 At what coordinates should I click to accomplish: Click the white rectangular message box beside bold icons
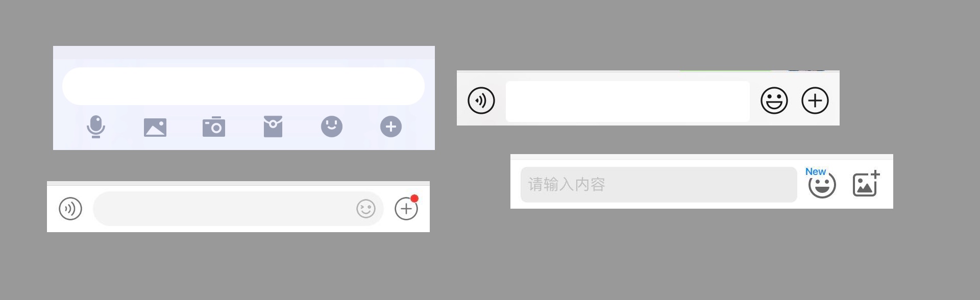628,101
